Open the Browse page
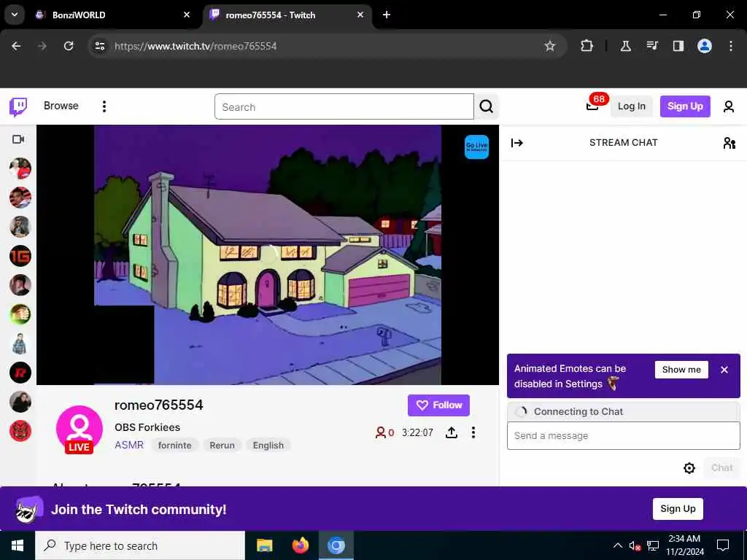 point(61,106)
